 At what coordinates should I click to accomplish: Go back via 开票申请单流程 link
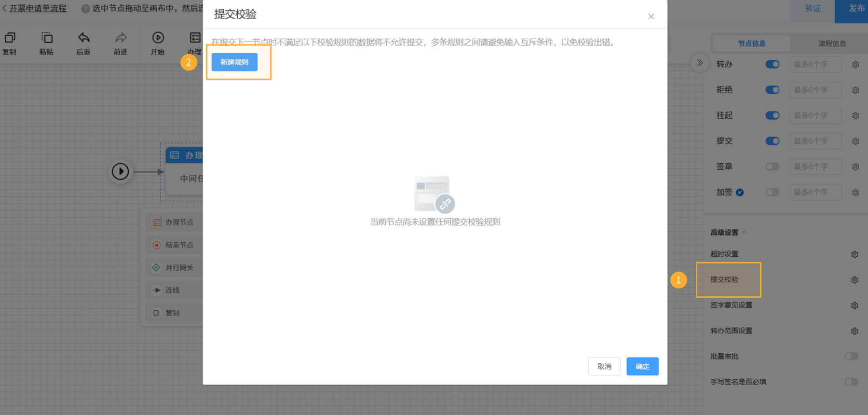38,9
